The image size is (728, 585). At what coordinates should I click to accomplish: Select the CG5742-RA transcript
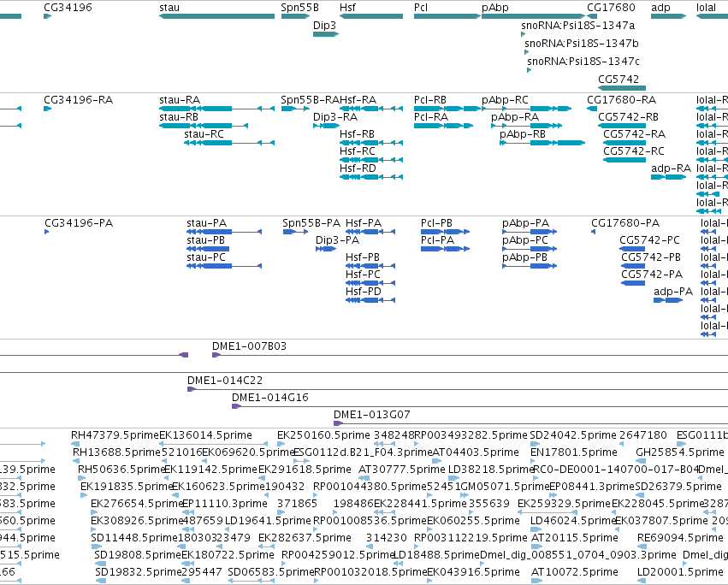coord(624,143)
